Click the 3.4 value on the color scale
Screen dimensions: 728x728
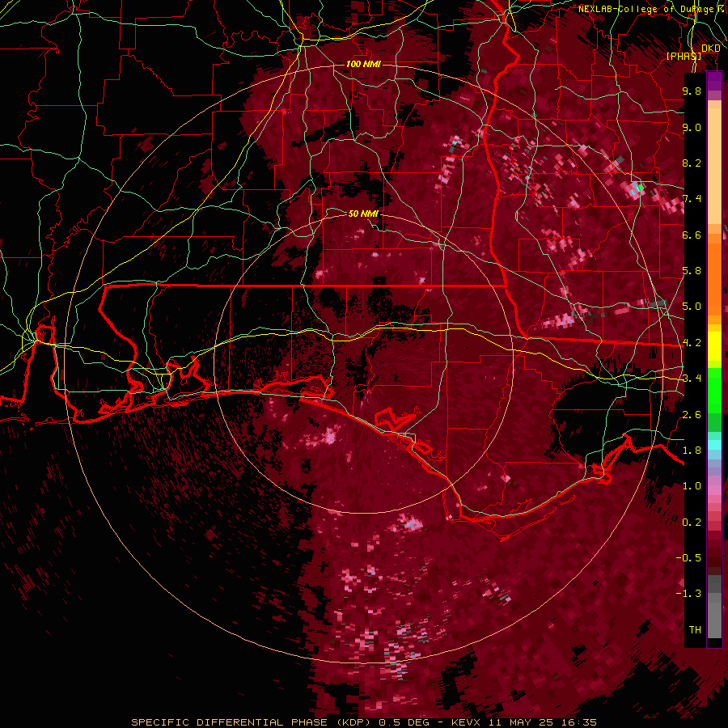pos(692,379)
